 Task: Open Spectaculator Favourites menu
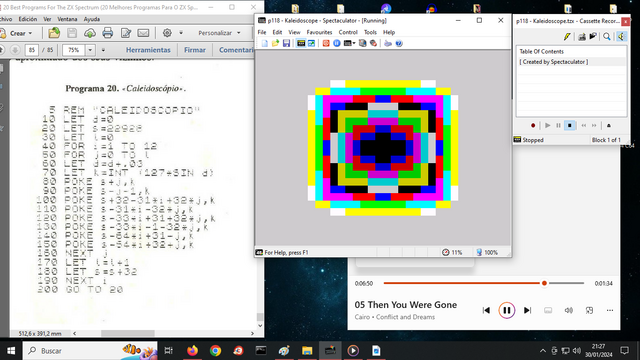[x=319, y=32]
